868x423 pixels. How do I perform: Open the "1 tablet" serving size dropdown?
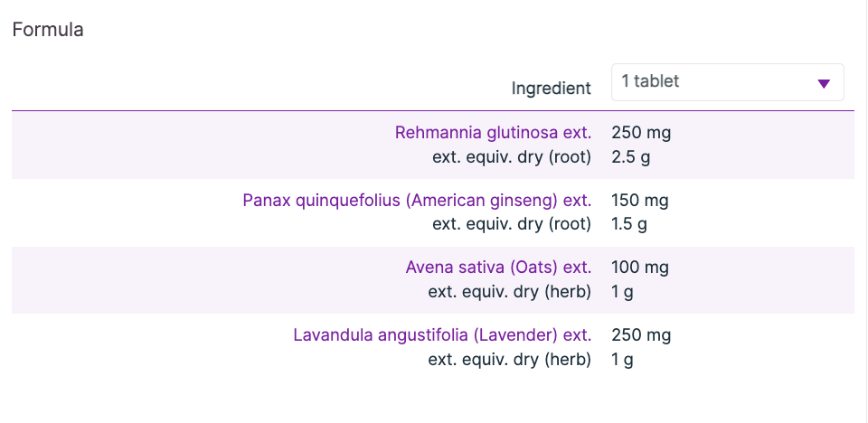tap(714, 82)
